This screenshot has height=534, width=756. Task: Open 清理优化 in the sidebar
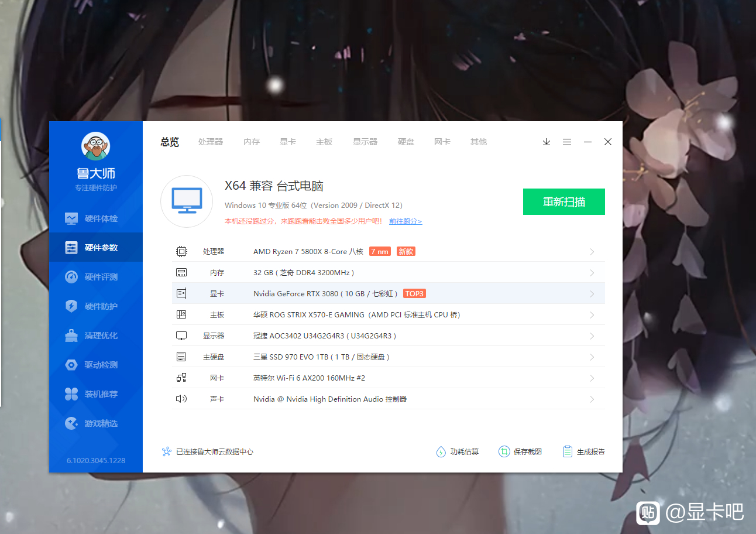[95, 336]
